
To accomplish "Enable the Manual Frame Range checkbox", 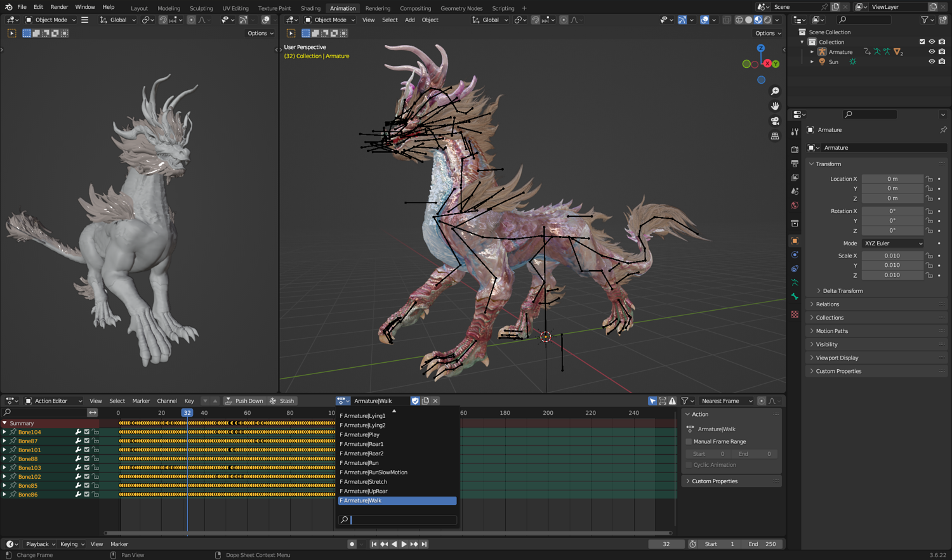I will 689,441.
